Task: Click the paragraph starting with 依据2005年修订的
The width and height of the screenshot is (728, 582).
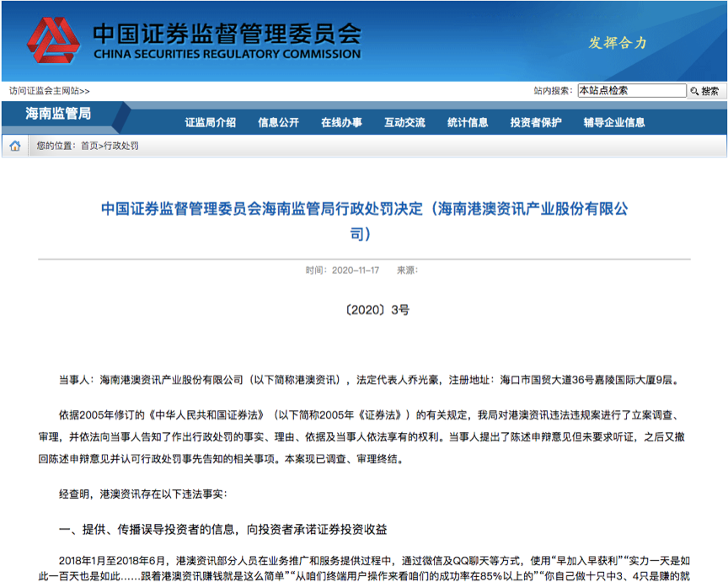Action: [x=362, y=437]
